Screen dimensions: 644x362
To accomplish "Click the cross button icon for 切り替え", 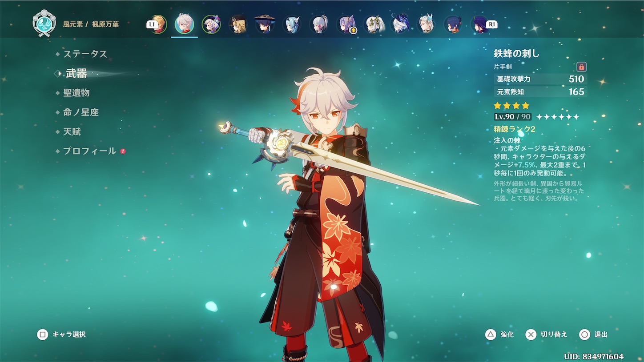I will [531, 334].
